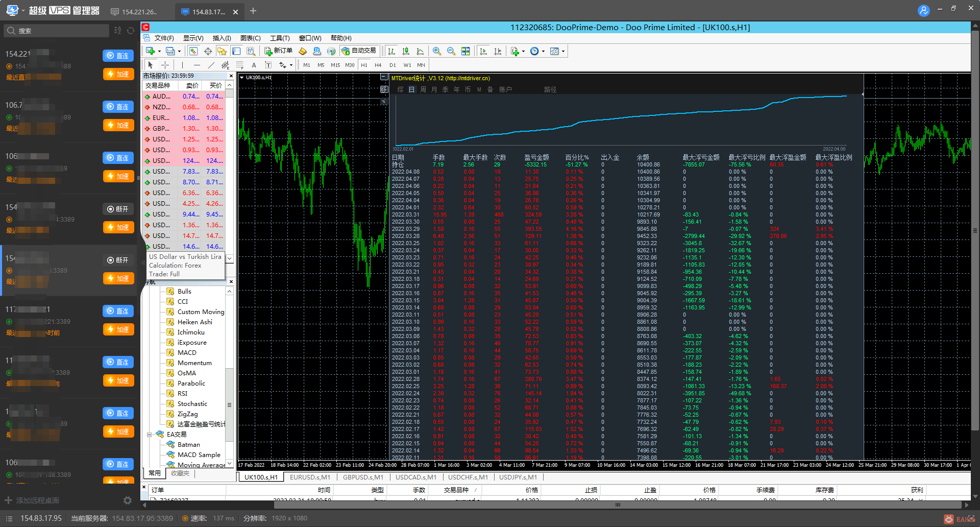Toggle the Market Watch window icon

click(x=193, y=51)
